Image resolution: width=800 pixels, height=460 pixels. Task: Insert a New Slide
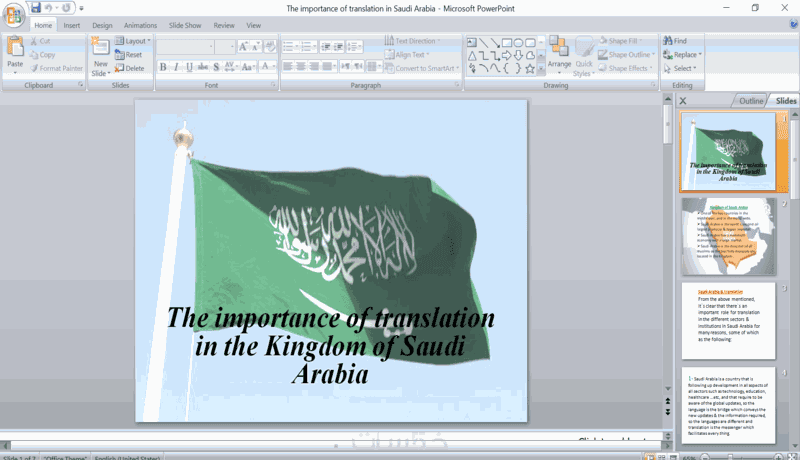pyautogui.click(x=101, y=57)
